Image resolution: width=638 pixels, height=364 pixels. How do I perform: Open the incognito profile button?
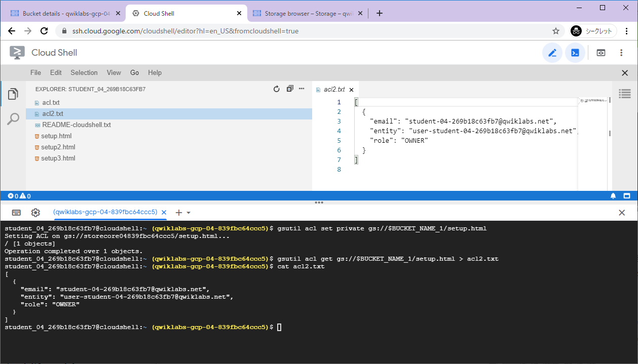(593, 31)
